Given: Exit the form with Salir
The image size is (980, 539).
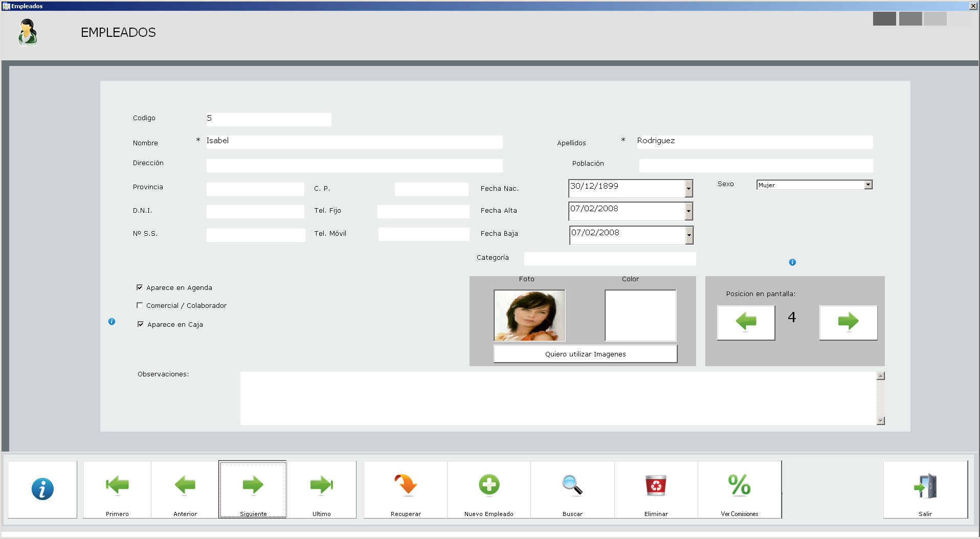Looking at the screenshot, I should [x=925, y=489].
